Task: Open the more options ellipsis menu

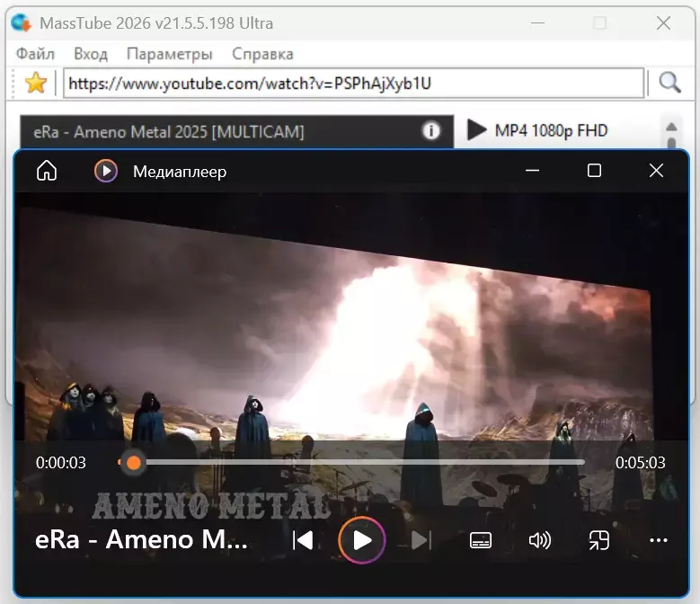Action: [x=659, y=540]
